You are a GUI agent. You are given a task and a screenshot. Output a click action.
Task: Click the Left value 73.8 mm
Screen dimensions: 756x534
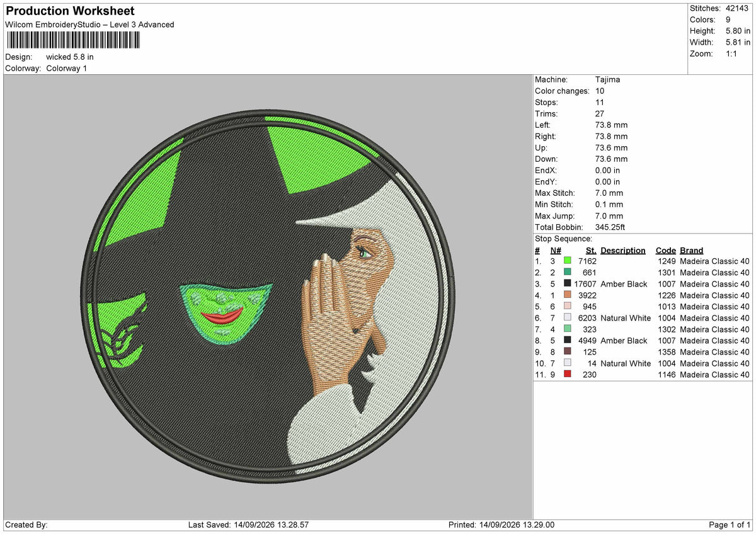[x=611, y=125]
